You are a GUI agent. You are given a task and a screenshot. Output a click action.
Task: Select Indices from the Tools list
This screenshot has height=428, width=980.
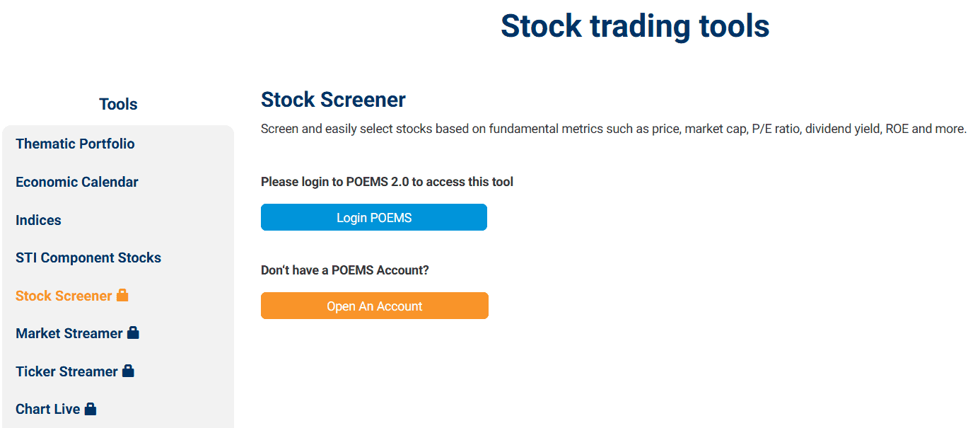(x=38, y=219)
